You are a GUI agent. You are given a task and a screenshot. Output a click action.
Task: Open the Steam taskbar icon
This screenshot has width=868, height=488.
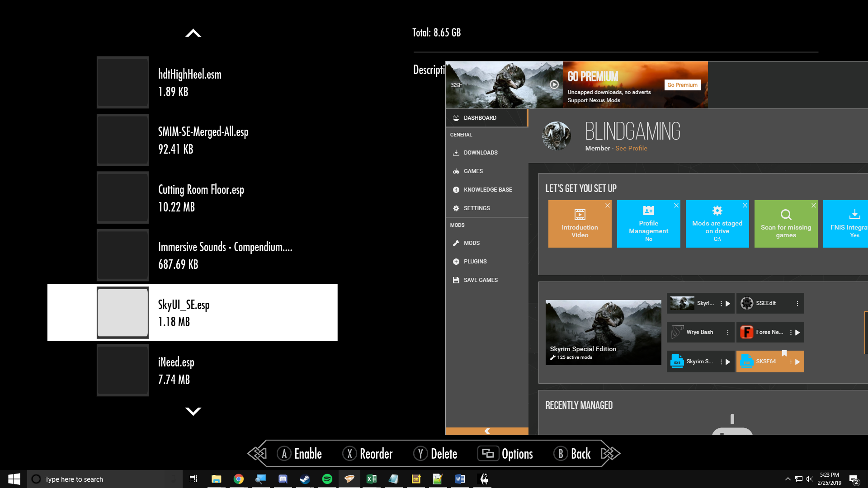click(x=305, y=479)
